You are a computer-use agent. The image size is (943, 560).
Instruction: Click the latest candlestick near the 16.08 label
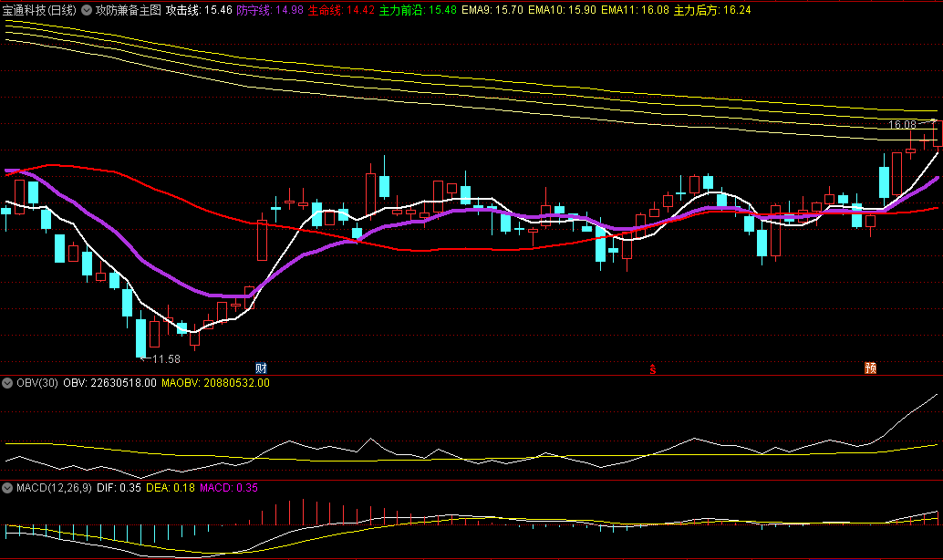938,133
